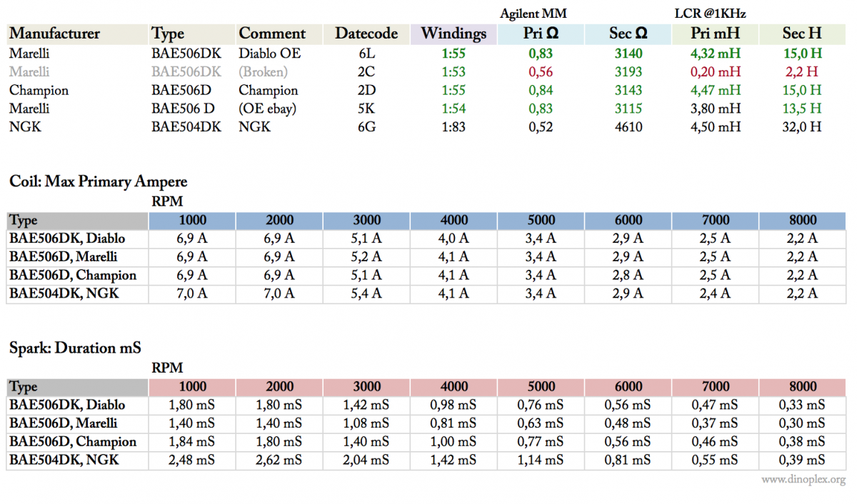The image size is (857, 504).
Task: Click the 5,4 A cell in NGK row
Action: (x=366, y=293)
